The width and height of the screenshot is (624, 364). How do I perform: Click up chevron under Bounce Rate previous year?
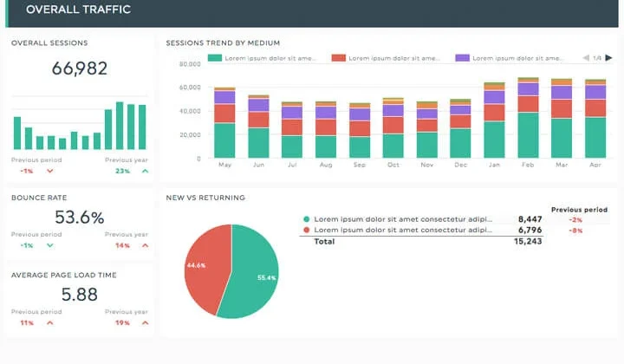coord(146,245)
